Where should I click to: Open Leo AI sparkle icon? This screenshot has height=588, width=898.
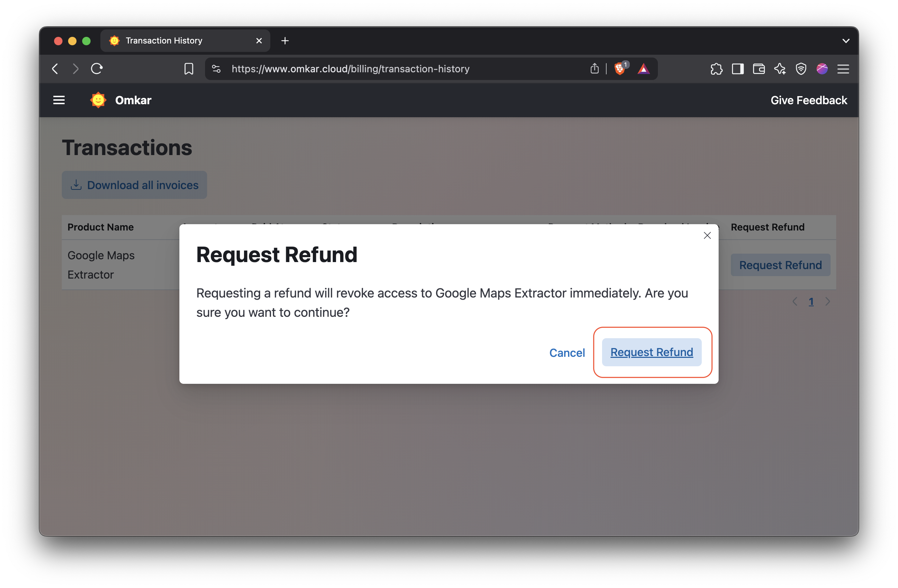780,69
